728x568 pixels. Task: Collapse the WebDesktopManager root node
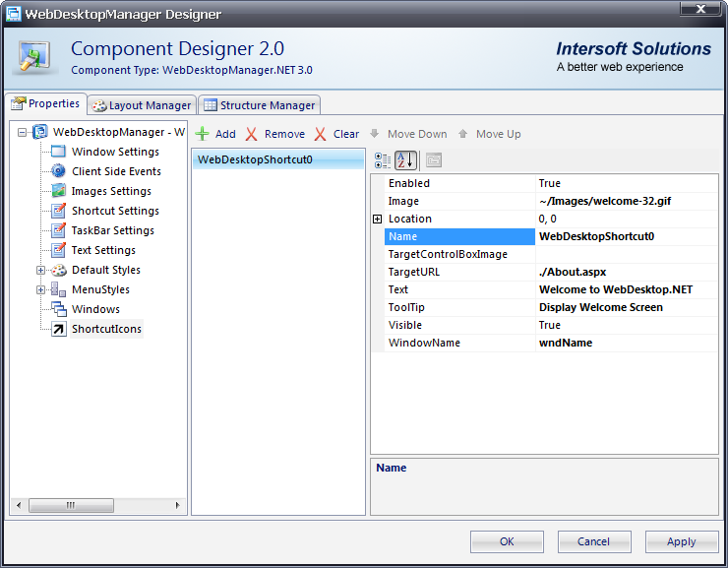[x=22, y=132]
